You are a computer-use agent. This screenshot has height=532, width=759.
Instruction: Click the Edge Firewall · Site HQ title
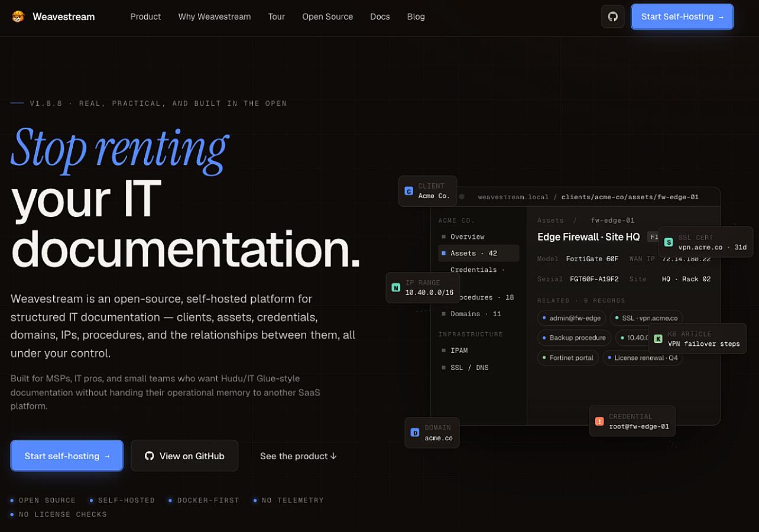point(589,236)
